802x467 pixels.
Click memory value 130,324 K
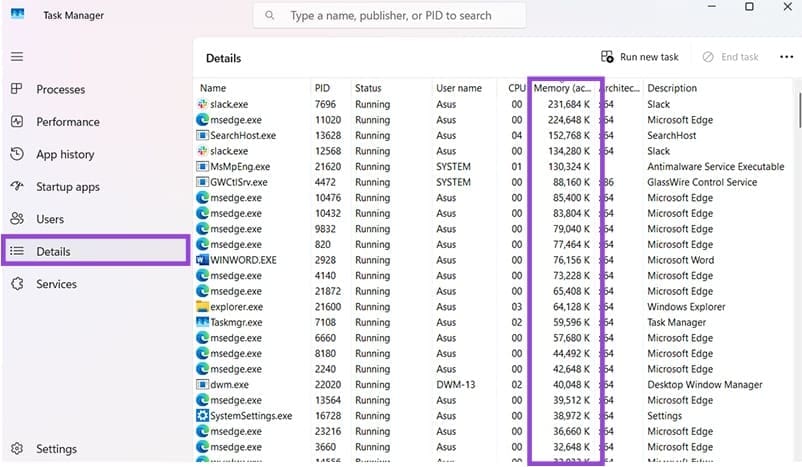569,166
